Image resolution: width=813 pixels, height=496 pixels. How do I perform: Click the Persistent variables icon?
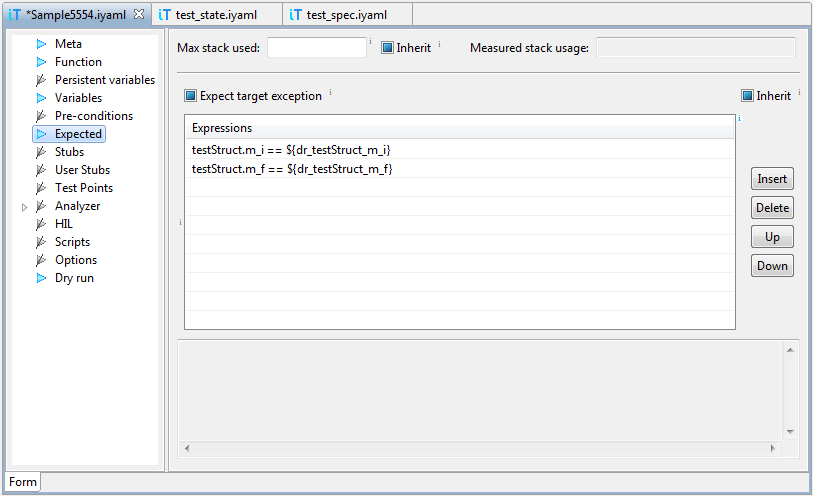[41, 80]
